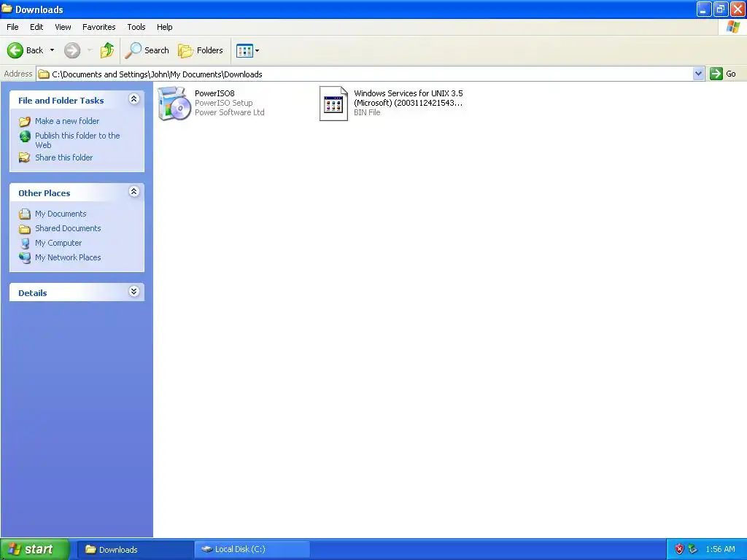
Task: Collapse the File and Folder Tasks panel
Action: pyautogui.click(x=134, y=99)
